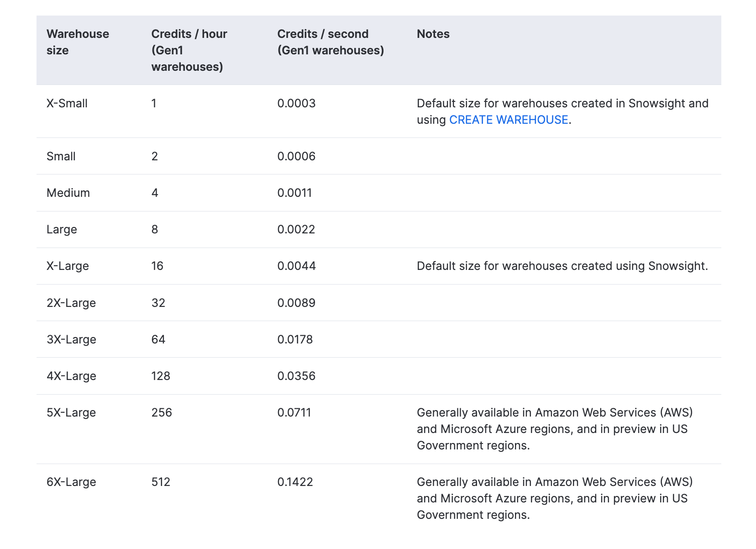Image resolution: width=756 pixels, height=549 pixels.
Task: Select the X-Large row label
Action: coord(68,266)
